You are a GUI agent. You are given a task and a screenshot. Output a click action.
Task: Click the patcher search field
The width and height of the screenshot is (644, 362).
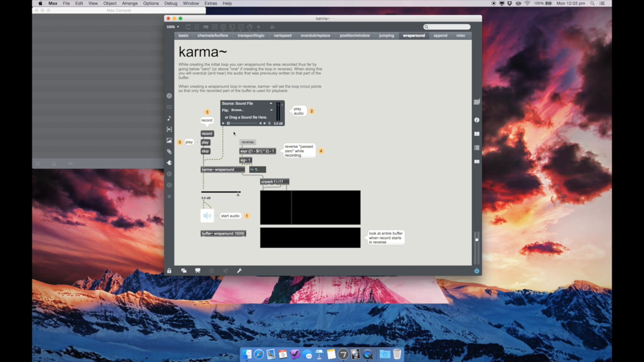tap(448, 27)
